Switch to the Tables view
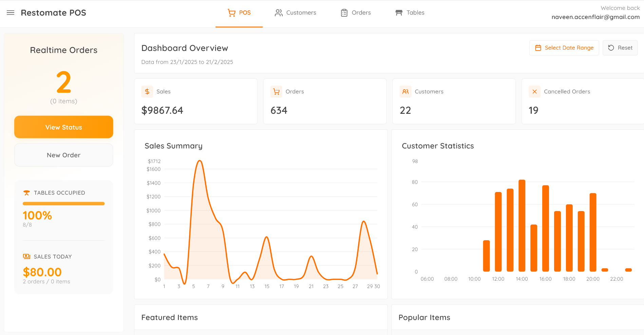The height and width of the screenshot is (335, 644). 409,13
